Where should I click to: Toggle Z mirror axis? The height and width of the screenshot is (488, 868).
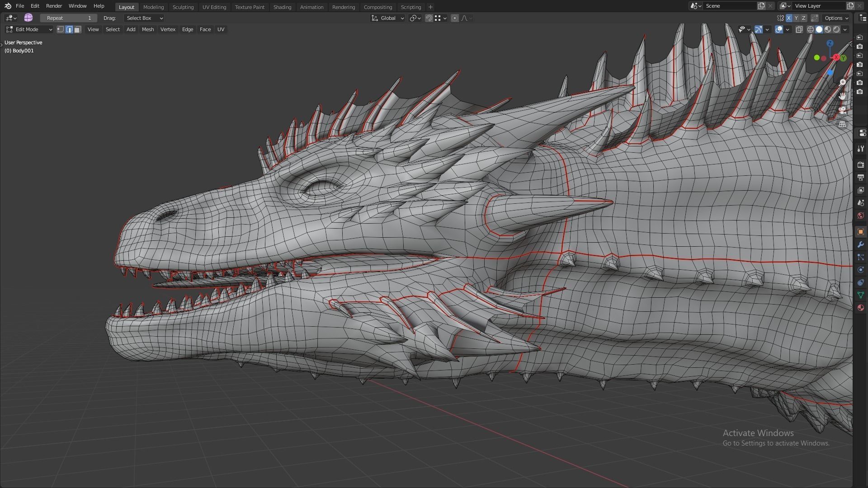point(803,18)
